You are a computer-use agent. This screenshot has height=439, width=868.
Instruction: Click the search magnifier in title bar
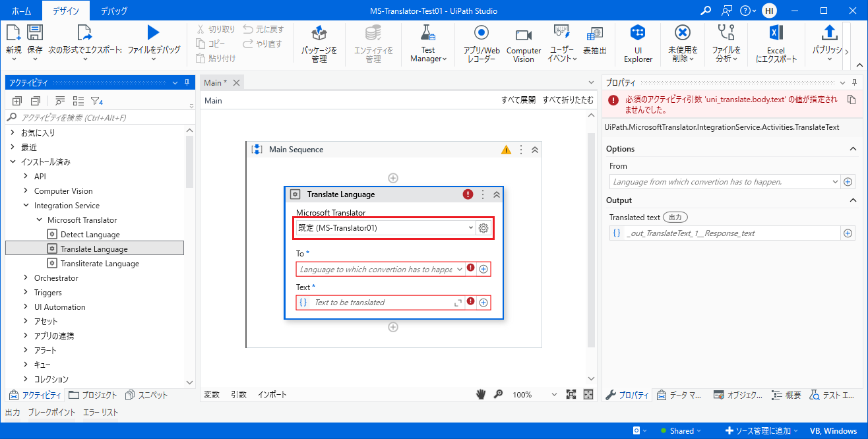pos(706,11)
